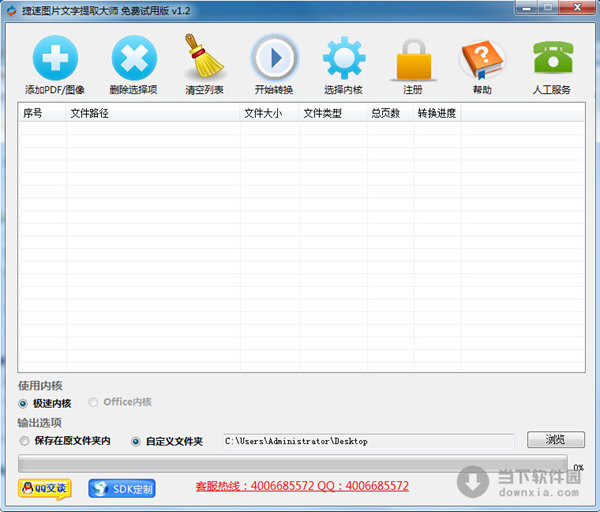This screenshot has width=600, height=512.
Task: Click the padlock Register icon
Action: coord(414,59)
